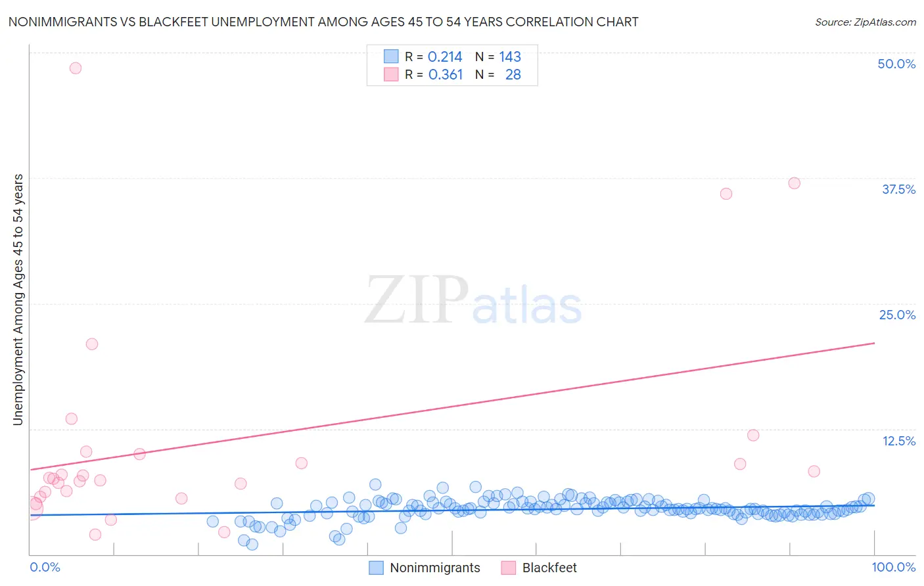Click the 25.0% y-axis label
The height and width of the screenshot is (586, 924).
[897, 315]
